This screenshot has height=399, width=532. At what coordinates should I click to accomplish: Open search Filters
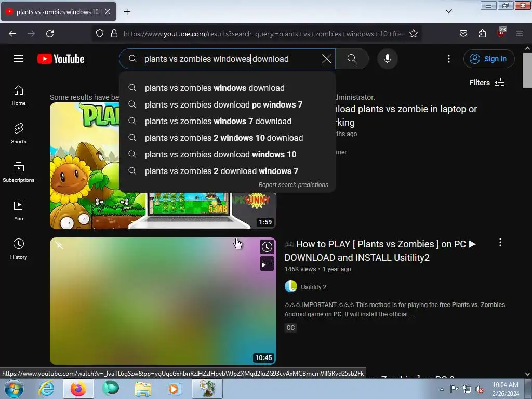486,83
